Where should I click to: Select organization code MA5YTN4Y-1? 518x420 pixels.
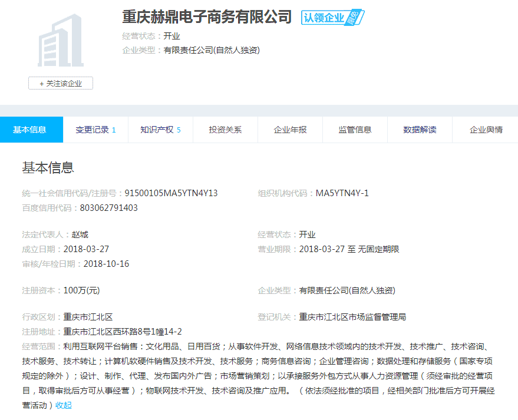tap(342, 193)
